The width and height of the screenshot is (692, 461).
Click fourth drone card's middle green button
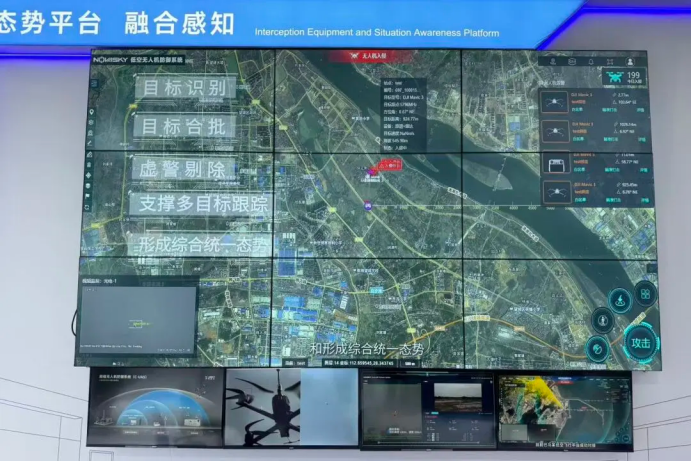(x=613, y=200)
